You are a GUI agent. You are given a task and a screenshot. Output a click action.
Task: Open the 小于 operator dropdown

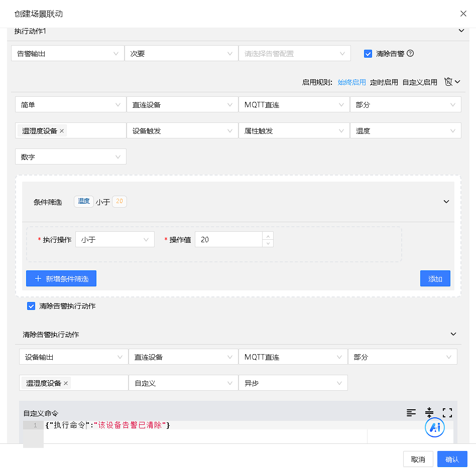click(114, 240)
